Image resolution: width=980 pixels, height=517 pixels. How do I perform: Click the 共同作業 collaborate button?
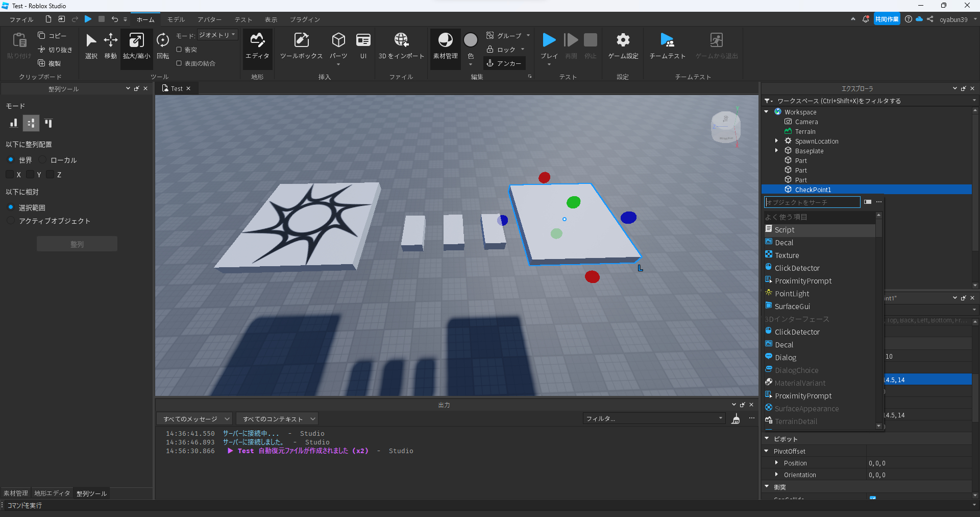tap(887, 19)
